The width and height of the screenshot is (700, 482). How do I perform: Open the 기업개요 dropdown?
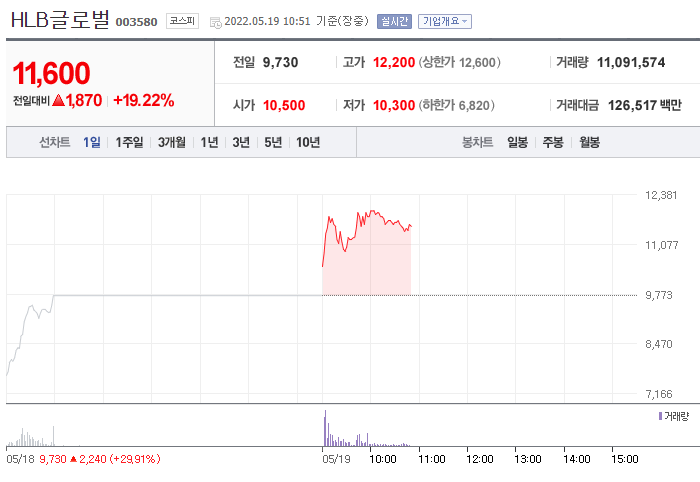pos(445,21)
